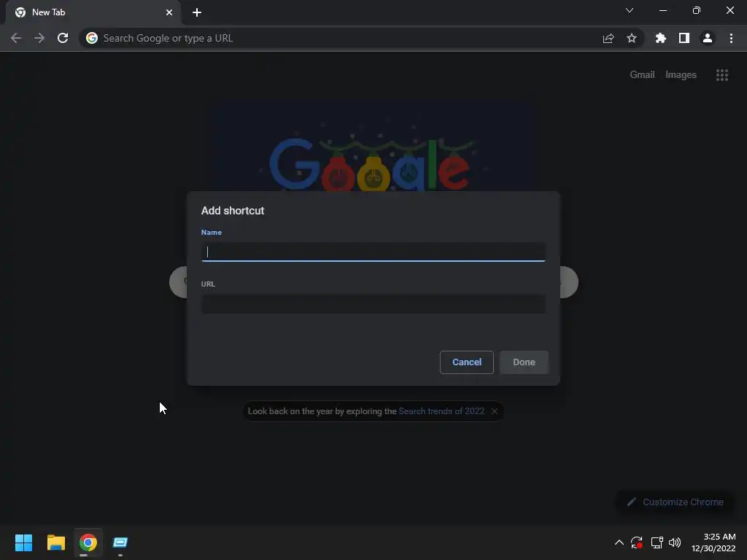The width and height of the screenshot is (747, 560).
Task: Close the New Tab tab
Action: click(x=169, y=12)
